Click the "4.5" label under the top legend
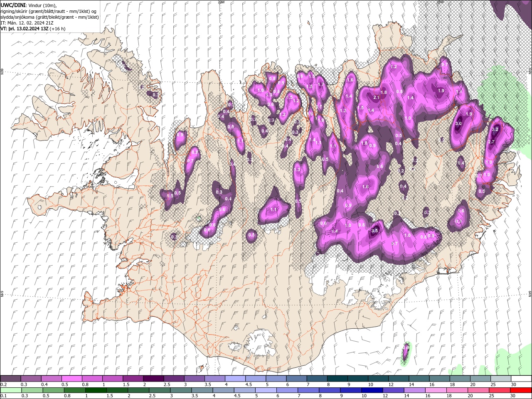This screenshot has width=532, height=399. [x=249, y=384]
